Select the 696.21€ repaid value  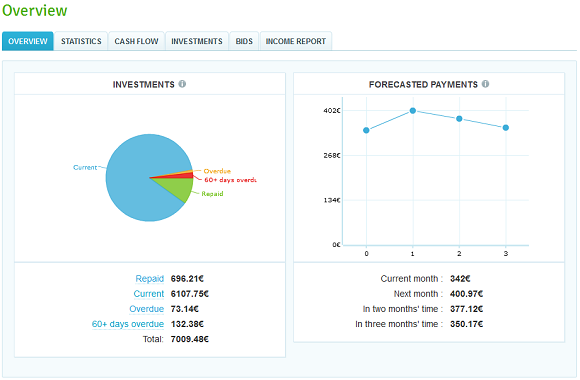coord(187,279)
